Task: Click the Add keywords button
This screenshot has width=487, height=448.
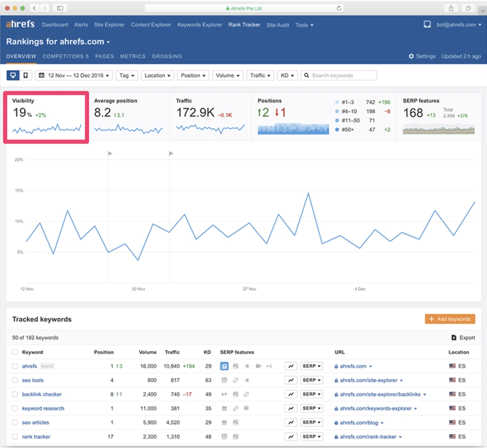Action: click(450, 319)
